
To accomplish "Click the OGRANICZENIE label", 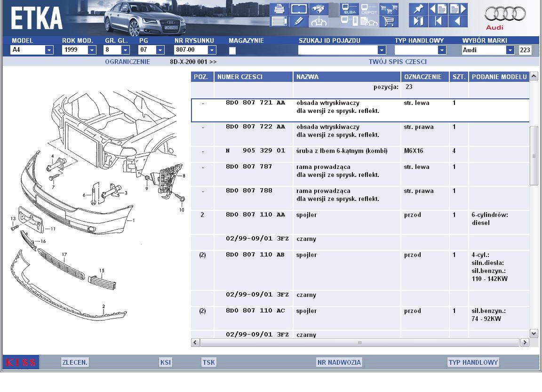I will click(128, 62).
